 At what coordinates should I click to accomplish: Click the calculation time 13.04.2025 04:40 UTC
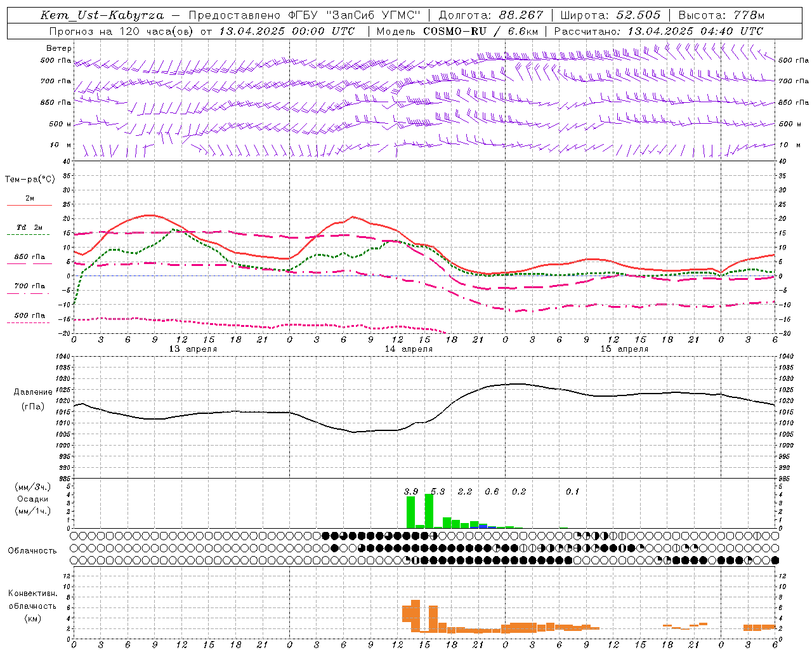[695, 31]
